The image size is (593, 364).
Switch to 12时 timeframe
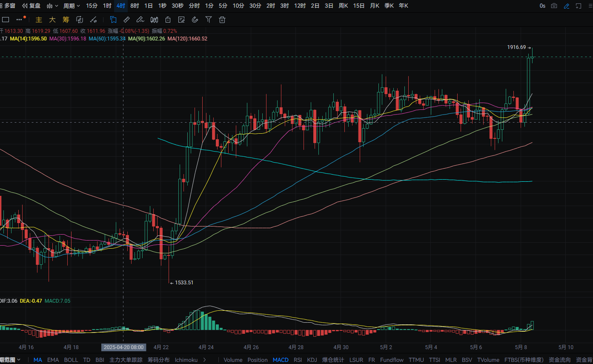pos(300,6)
